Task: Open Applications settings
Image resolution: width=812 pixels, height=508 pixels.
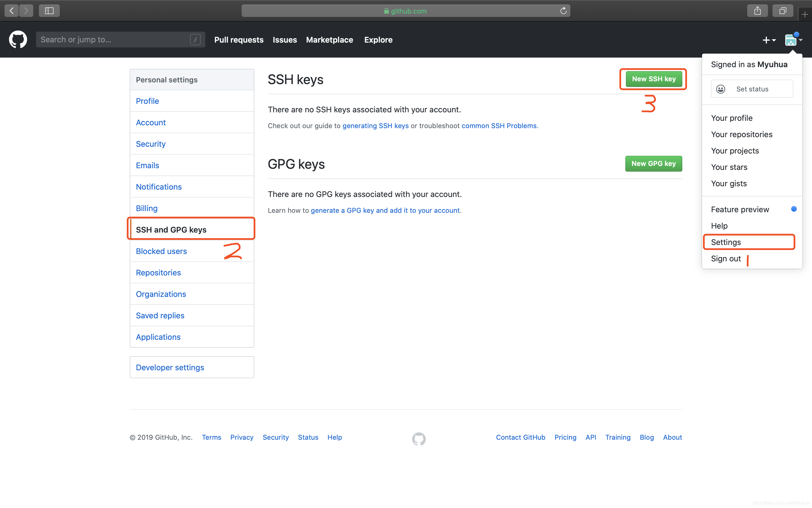Action: pyautogui.click(x=192, y=337)
